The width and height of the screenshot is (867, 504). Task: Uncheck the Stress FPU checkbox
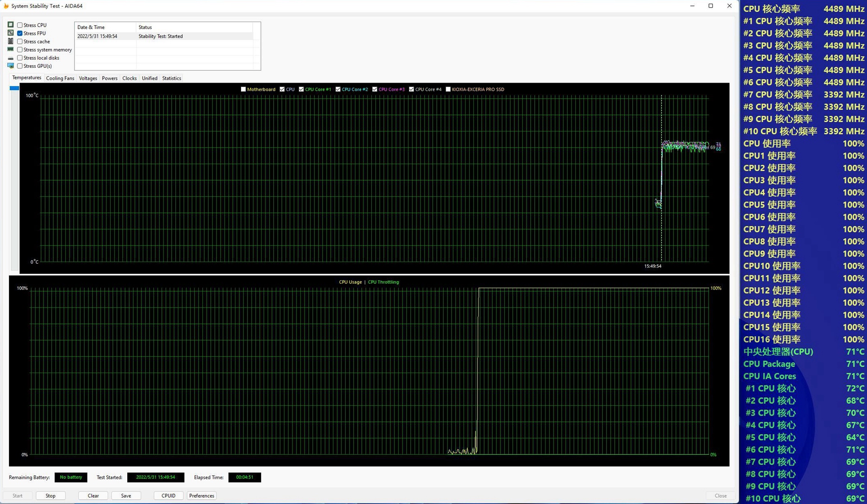pyautogui.click(x=20, y=33)
